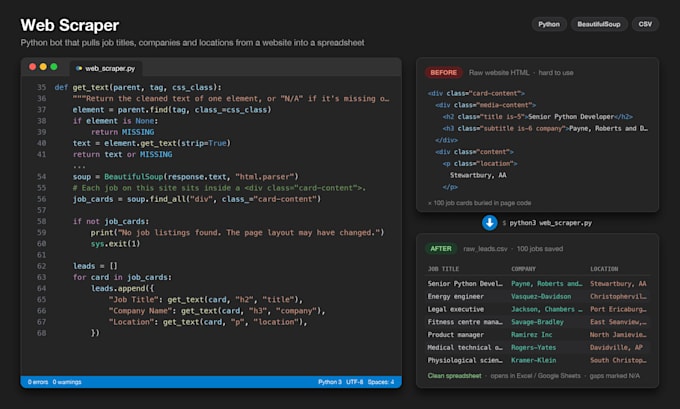Click the 'Product manager' job title cell

(455, 335)
